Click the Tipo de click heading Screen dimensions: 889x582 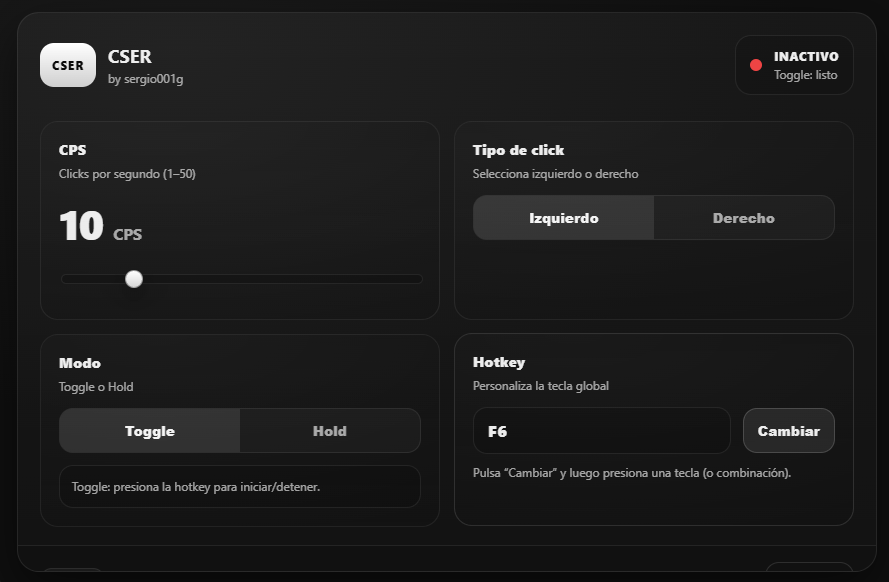[x=518, y=150]
